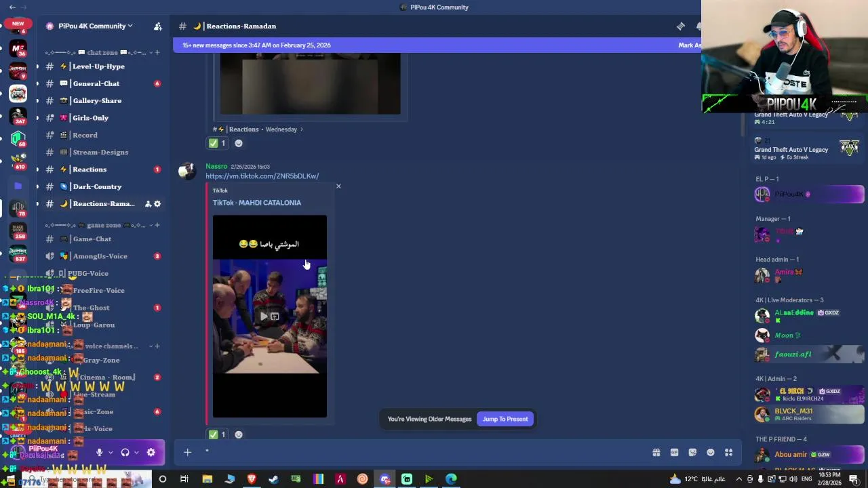Open the threads icon in channel header
Viewport: 868px width, 488px height.
click(x=681, y=26)
